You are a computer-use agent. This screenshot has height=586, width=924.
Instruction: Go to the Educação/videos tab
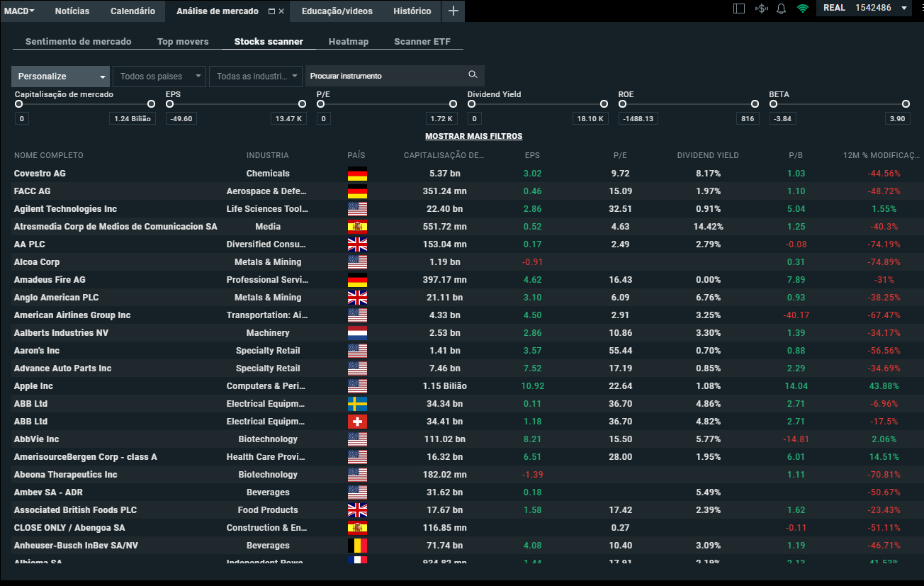[x=337, y=11]
